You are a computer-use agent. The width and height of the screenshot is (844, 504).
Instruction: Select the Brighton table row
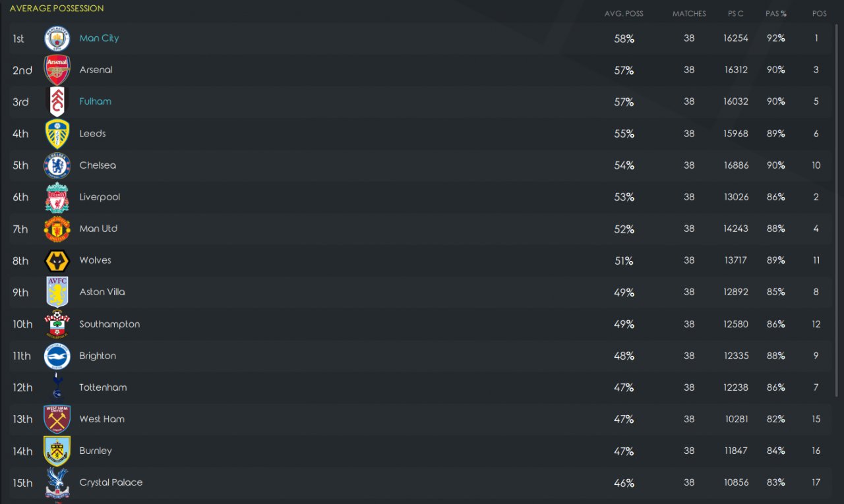(421, 356)
